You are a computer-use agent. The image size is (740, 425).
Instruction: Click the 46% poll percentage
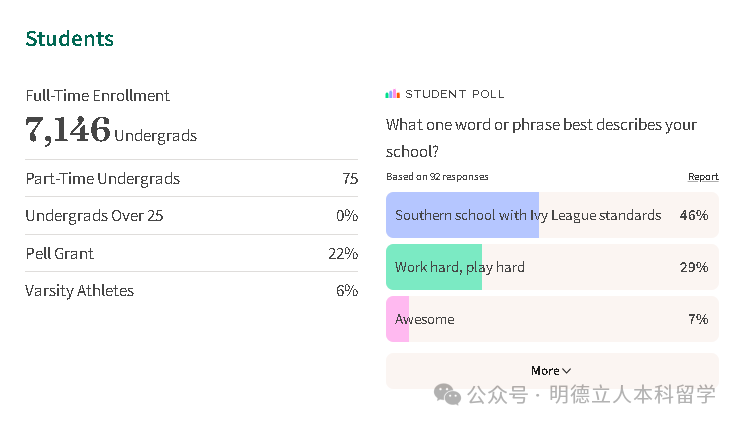[693, 215]
